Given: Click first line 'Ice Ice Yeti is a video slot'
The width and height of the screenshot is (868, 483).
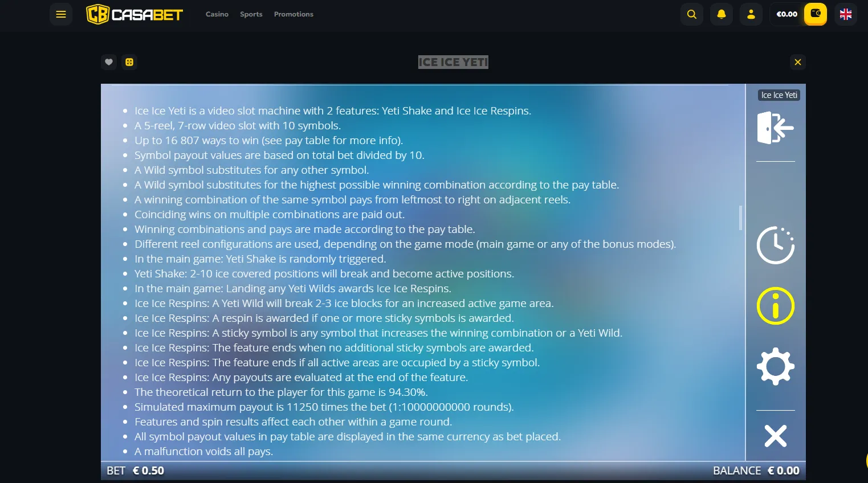Looking at the screenshot, I should pos(333,110).
